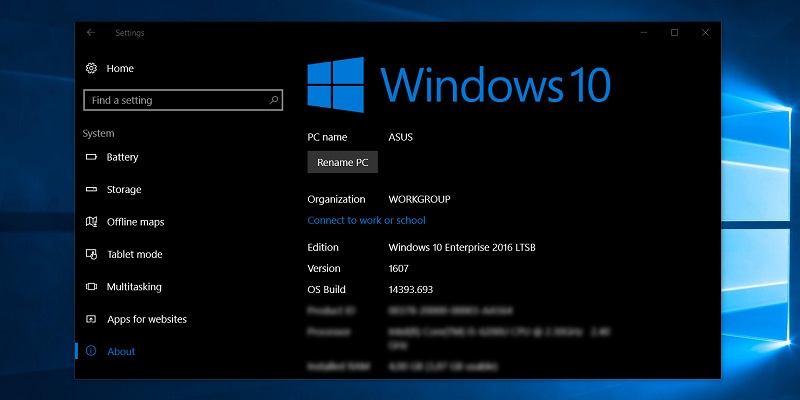Open Multitasking settings
The width and height of the screenshot is (800, 400).
(134, 287)
